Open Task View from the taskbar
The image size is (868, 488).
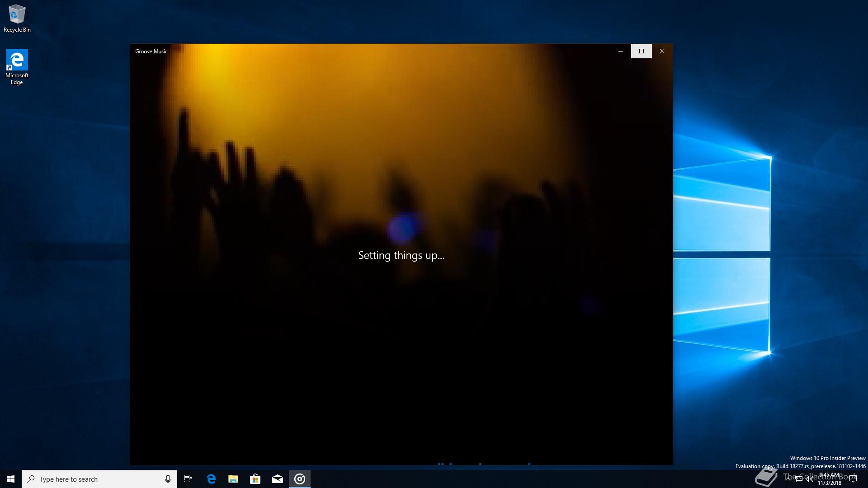[x=188, y=479]
